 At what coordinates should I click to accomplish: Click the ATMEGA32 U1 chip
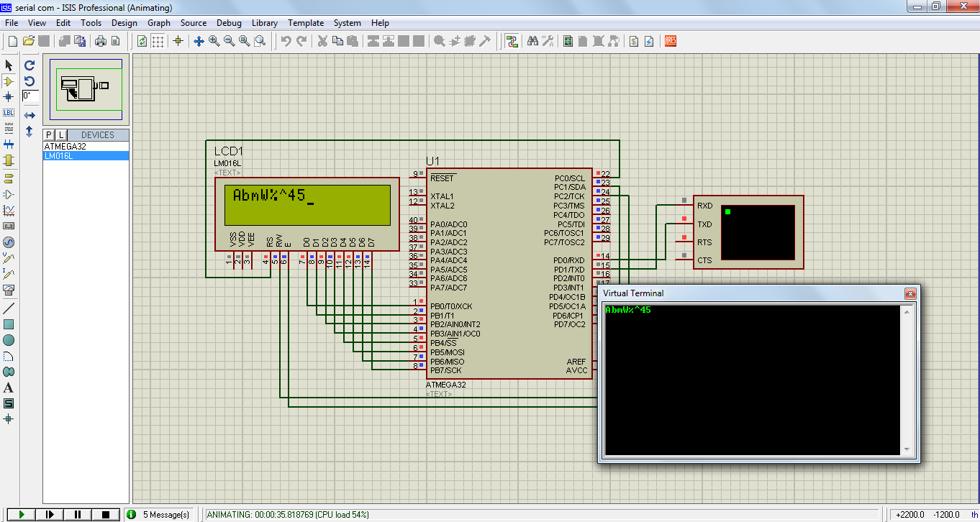coord(509,274)
